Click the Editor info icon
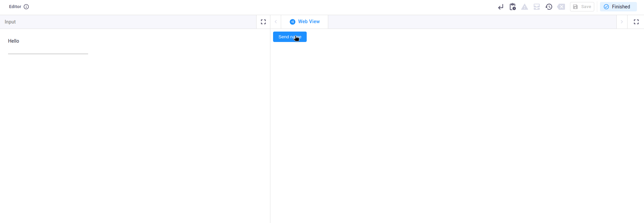Image resolution: width=644 pixels, height=223 pixels. 26,7
